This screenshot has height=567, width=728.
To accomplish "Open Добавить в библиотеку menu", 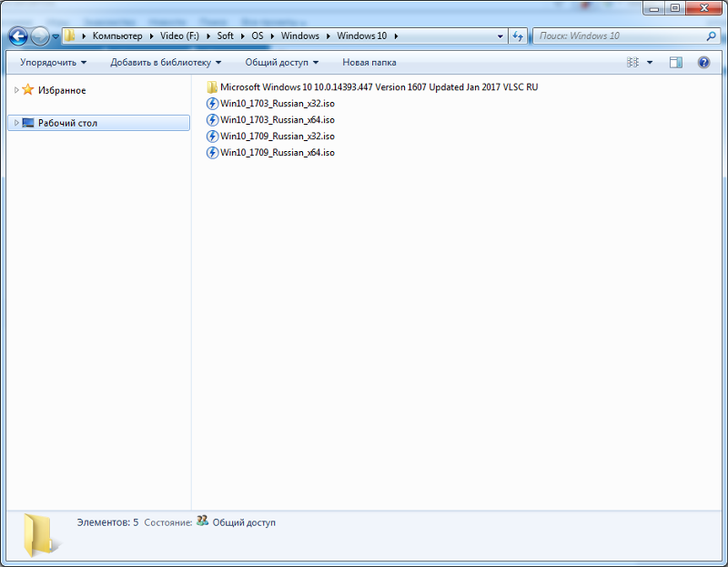I will click(x=166, y=62).
